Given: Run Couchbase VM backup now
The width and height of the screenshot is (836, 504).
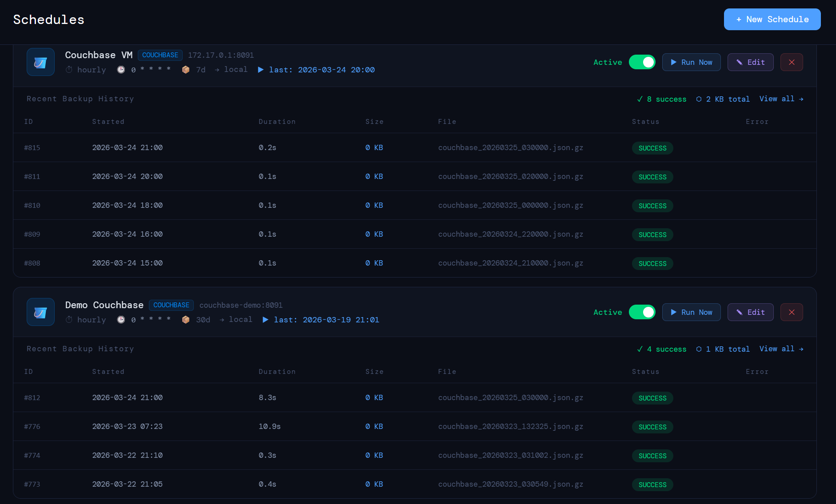Looking at the screenshot, I should [x=691, y=62].
